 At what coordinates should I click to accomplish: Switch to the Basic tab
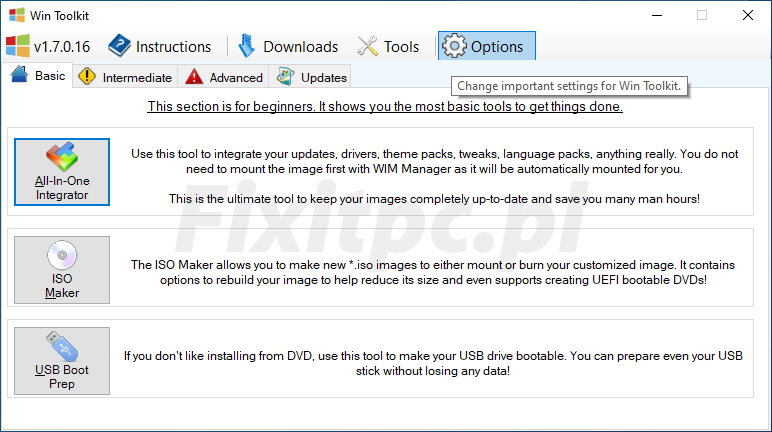point(38,76)
